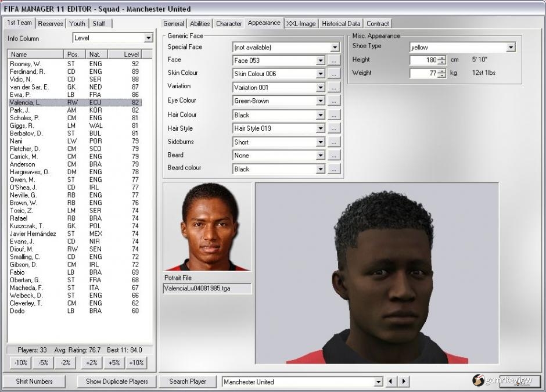Screen dimensions: 546x392
Task: Open browse button in the Sideburns row
Action: point(333,142)
